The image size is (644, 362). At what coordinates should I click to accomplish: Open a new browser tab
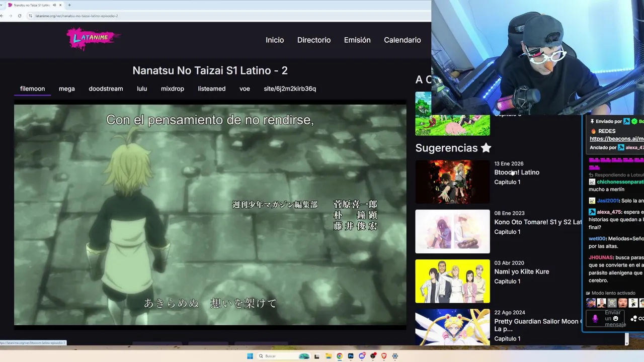(69, 5)
